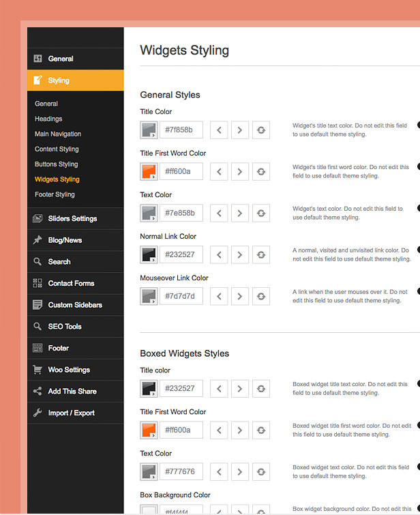Click the Title Color hex input field

click(182, 130)
